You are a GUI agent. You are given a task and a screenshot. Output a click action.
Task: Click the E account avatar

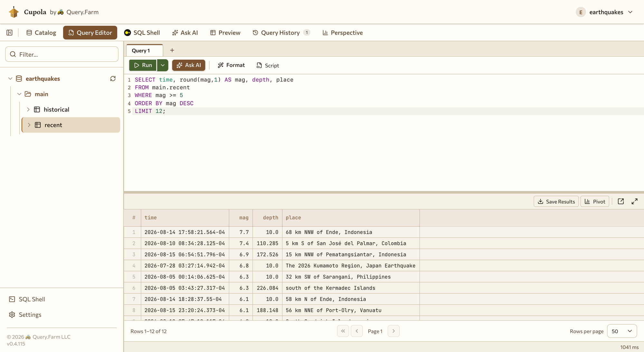(581, 12)
